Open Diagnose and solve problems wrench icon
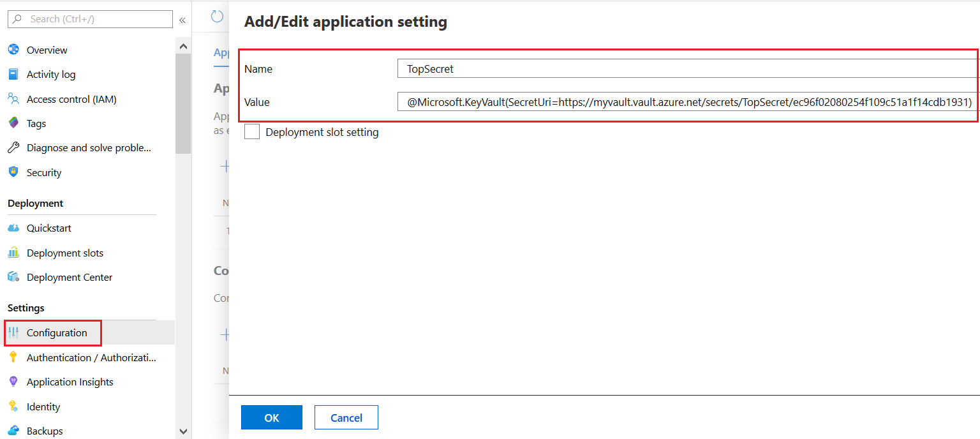The image size is (980, 439). [x=13, y=148]
